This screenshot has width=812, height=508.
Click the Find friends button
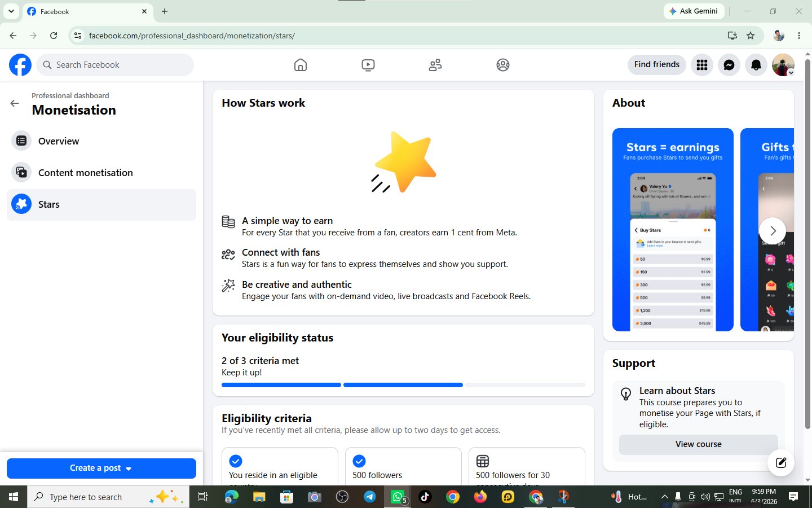click(657, 64)
